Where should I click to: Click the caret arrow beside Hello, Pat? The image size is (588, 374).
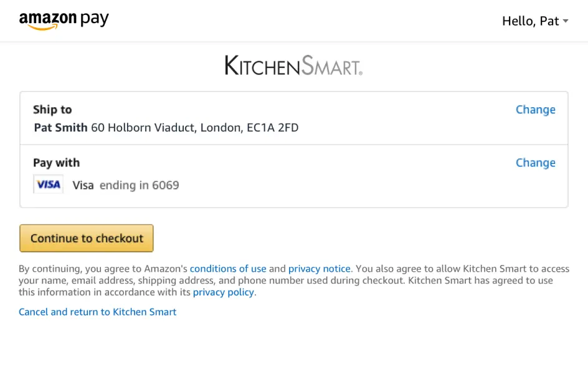point(566,21)
